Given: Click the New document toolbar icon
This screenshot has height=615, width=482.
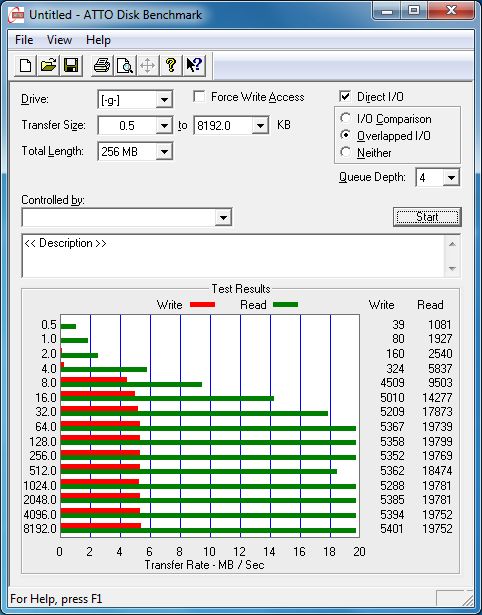Looking at the screenshot, I should tap(26, 65).
